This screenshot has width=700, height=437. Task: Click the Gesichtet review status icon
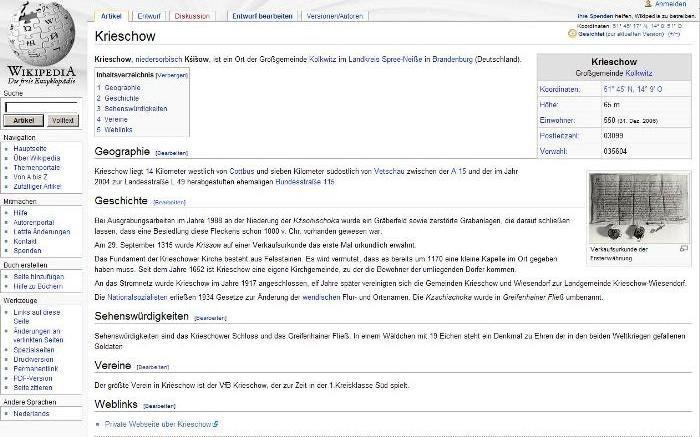tap(571, 33)
